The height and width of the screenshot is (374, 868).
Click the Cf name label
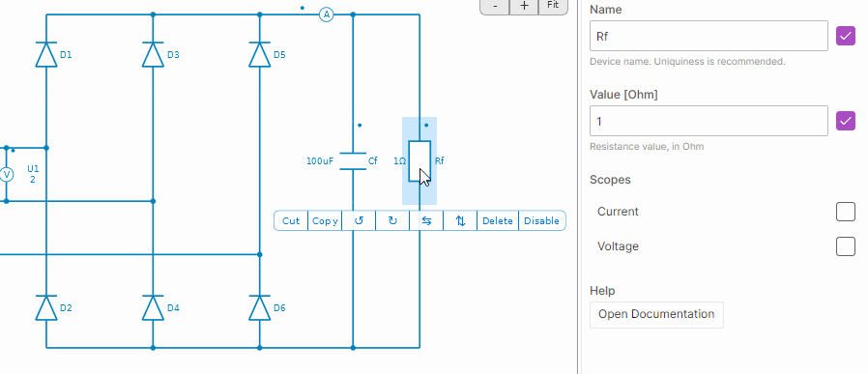[x=372, y=161]
